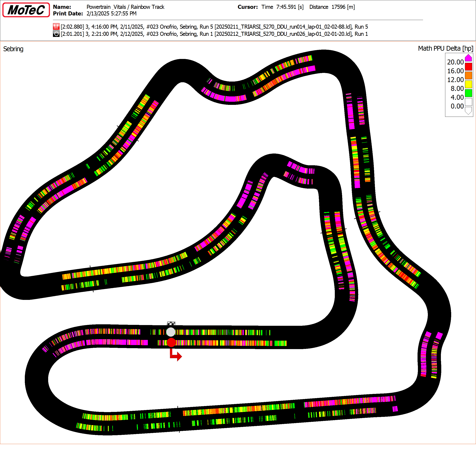Click the magenta upper overflow arrow in legend
This screenshot has height=449, width=476.
468,58
